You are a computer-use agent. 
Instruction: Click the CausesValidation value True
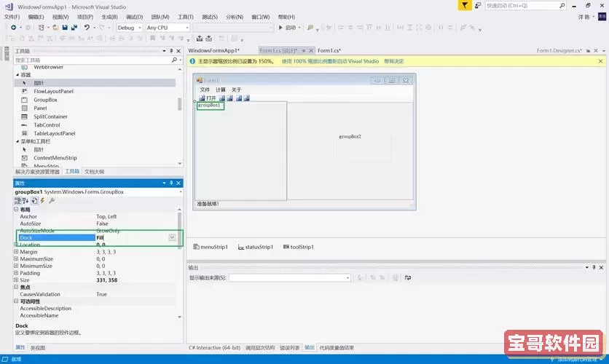coord(101,294)
